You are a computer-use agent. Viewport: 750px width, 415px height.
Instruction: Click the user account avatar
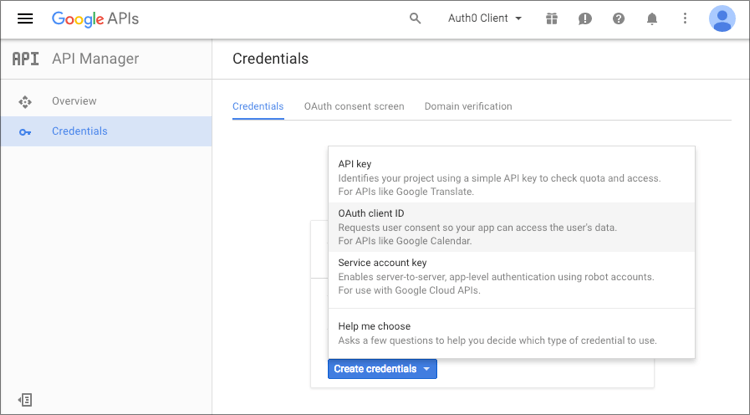click(x=721, y=19)
